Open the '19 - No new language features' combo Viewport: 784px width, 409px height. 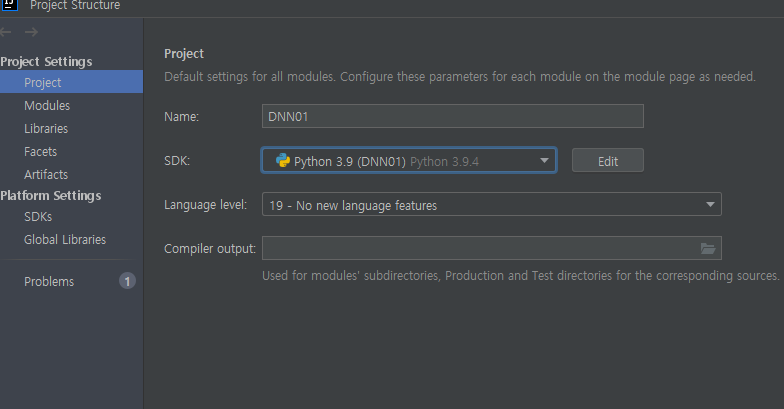492,204
